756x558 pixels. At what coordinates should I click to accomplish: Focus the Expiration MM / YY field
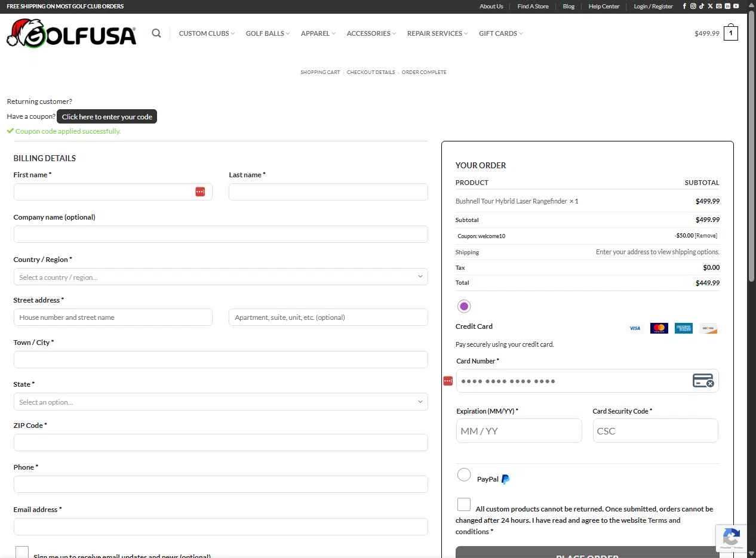[x=519, y=431]
